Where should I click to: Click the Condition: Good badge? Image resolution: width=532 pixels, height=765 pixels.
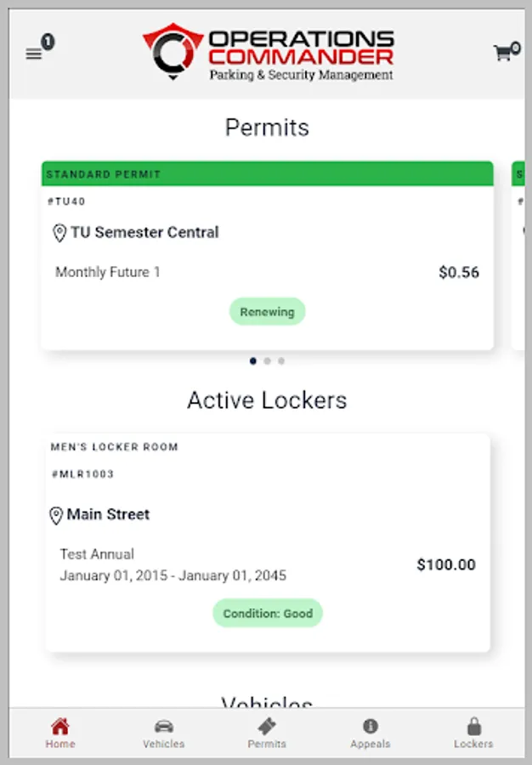[268, 613]
